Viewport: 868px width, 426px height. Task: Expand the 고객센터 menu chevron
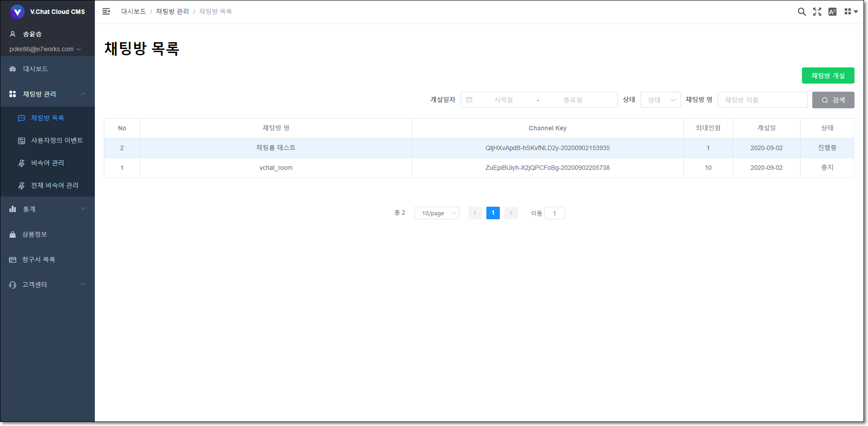(x=83, y=284)
